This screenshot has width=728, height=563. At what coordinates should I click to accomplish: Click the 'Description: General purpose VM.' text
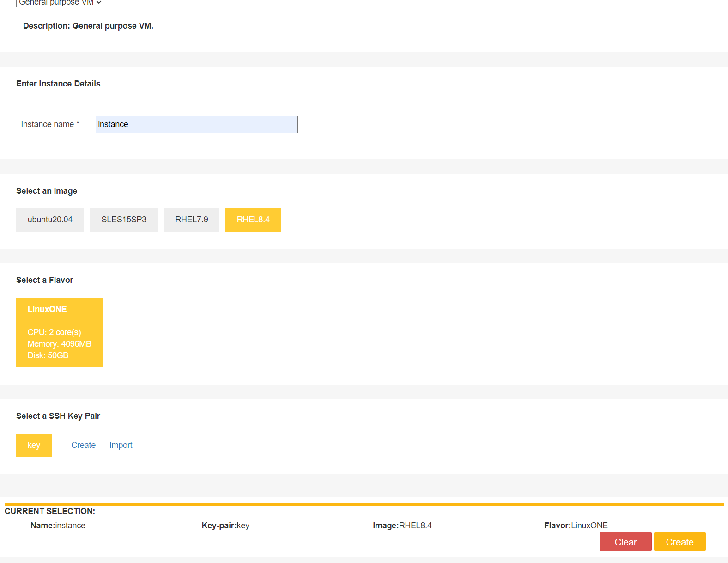pyautogui.click(x=88, y=26)
